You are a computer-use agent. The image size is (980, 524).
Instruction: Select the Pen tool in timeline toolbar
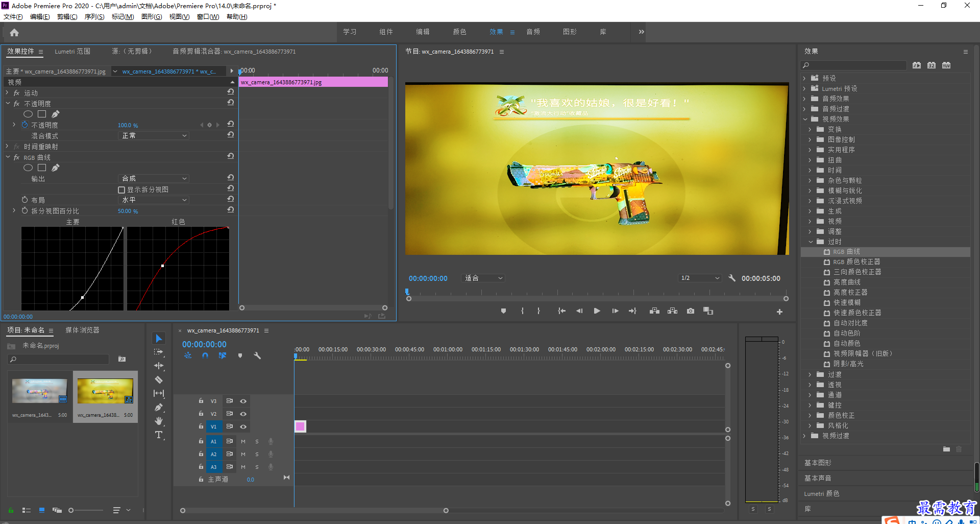coord(159,408)
